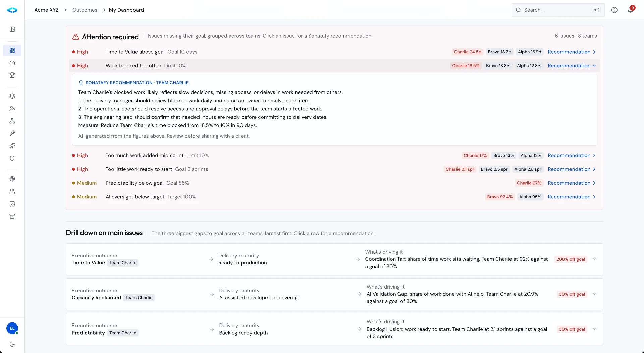Select My Dashboard breadcrumb
Image resolution: width=644 pixels, height=353 pixels.
(x=126, y=10)
